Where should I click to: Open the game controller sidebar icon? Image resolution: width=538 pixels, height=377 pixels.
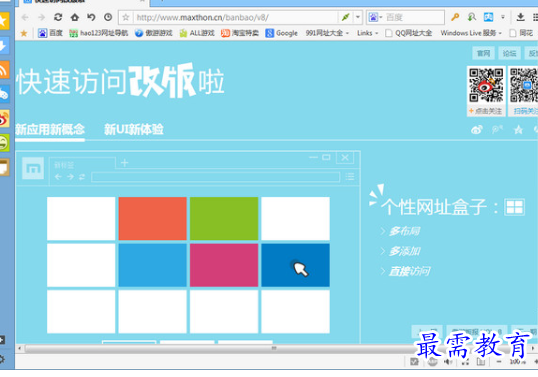coord(4,94)
